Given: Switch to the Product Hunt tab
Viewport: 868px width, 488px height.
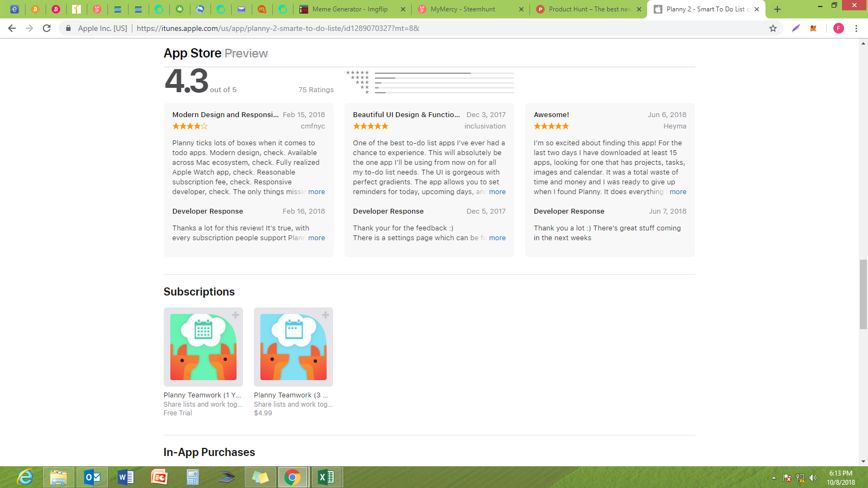Looking at the screenshot, I should click(590, 9).
